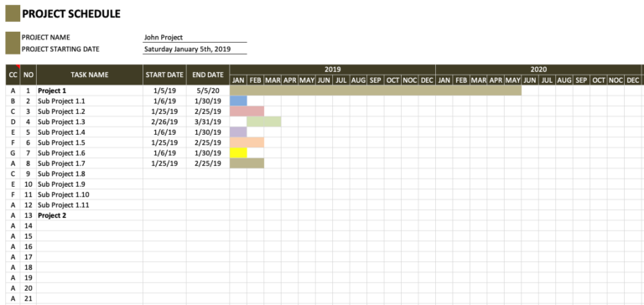Click the END DATE column header
This screenshot has width=644, height=305.
coord(208,75)
